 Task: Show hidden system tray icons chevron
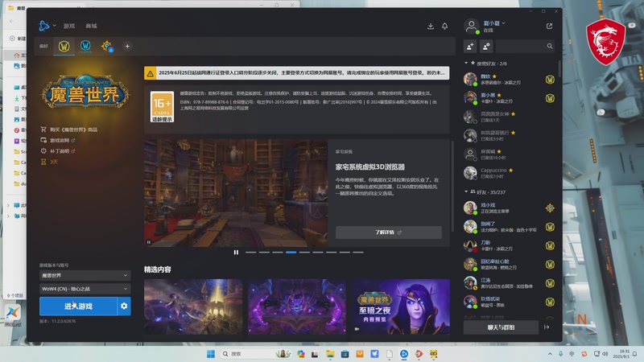(550, 354)
